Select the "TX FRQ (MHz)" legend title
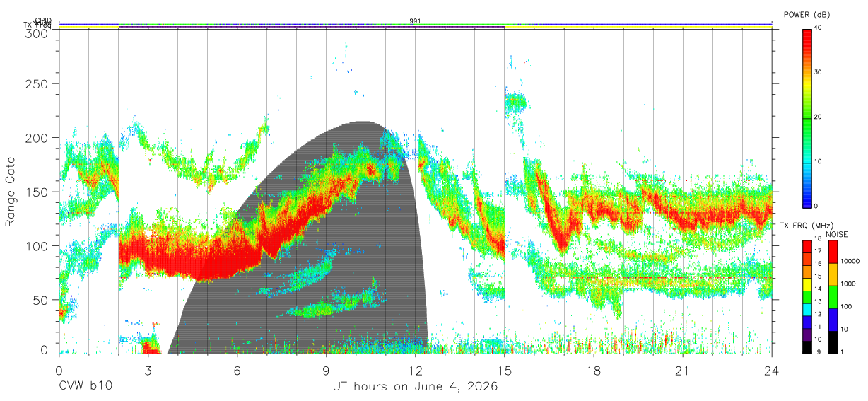This screenshot has width=868, height=401. [806, 226]
